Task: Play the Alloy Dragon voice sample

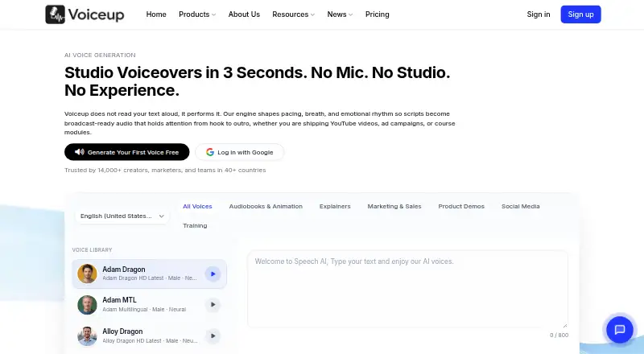Action: [213, 336]
